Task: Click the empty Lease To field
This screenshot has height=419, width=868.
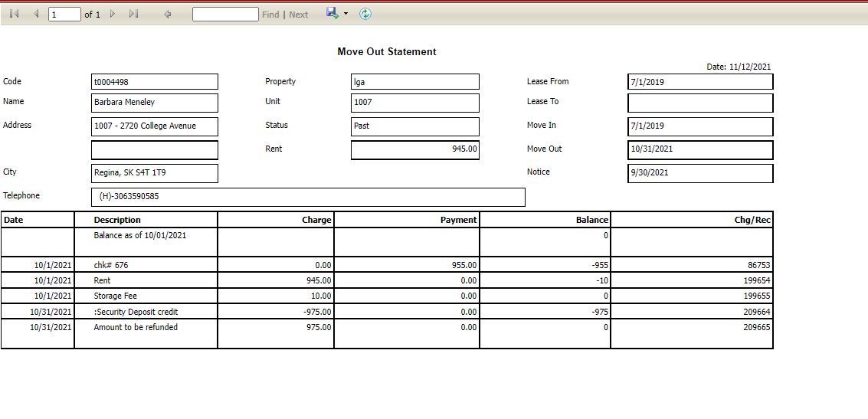Action: pos(700,103)
